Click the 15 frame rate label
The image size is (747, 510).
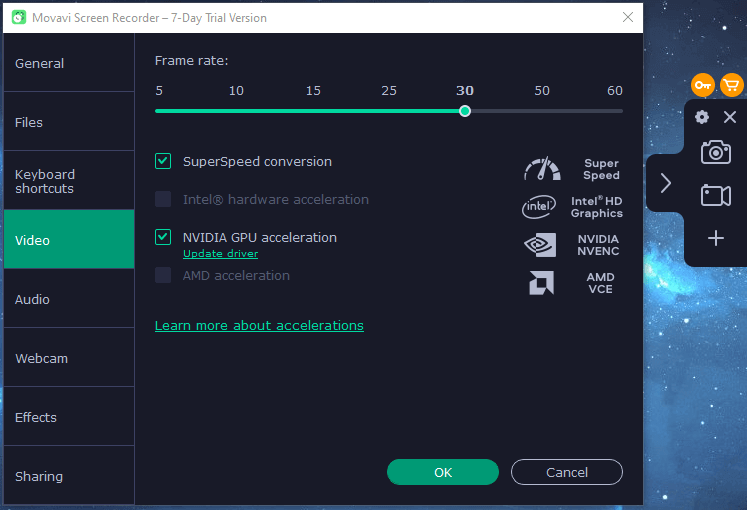313,90
